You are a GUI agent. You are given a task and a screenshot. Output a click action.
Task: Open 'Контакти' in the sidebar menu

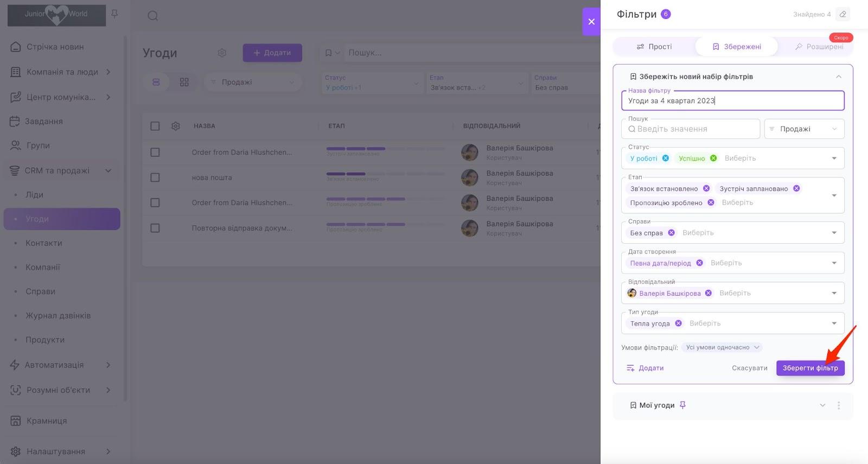click(44, 243)
